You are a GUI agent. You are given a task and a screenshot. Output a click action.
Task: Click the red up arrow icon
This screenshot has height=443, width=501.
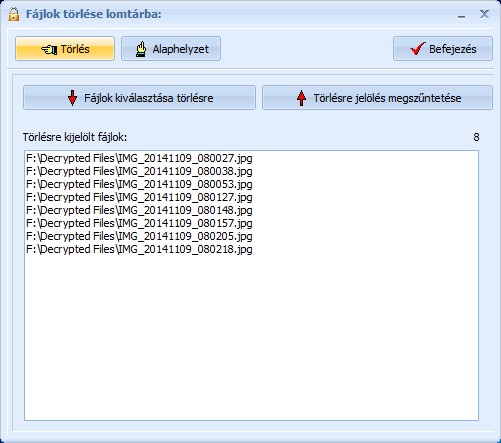pyautogui.click(x=301, y=98)
